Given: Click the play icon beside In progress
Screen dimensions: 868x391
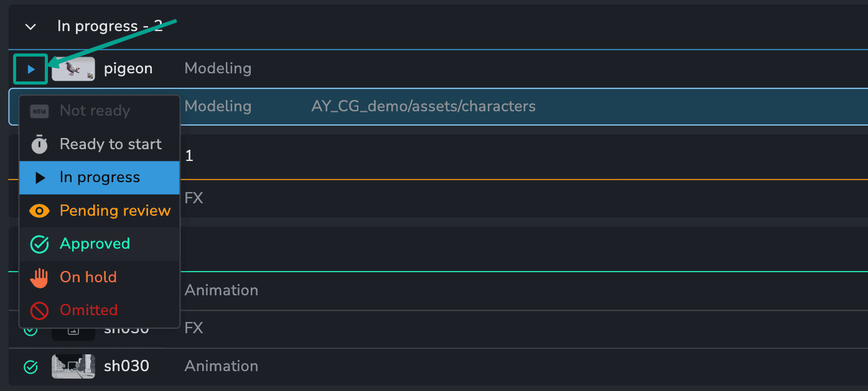Looking at the screenshot, I should [x=39, y=177].
